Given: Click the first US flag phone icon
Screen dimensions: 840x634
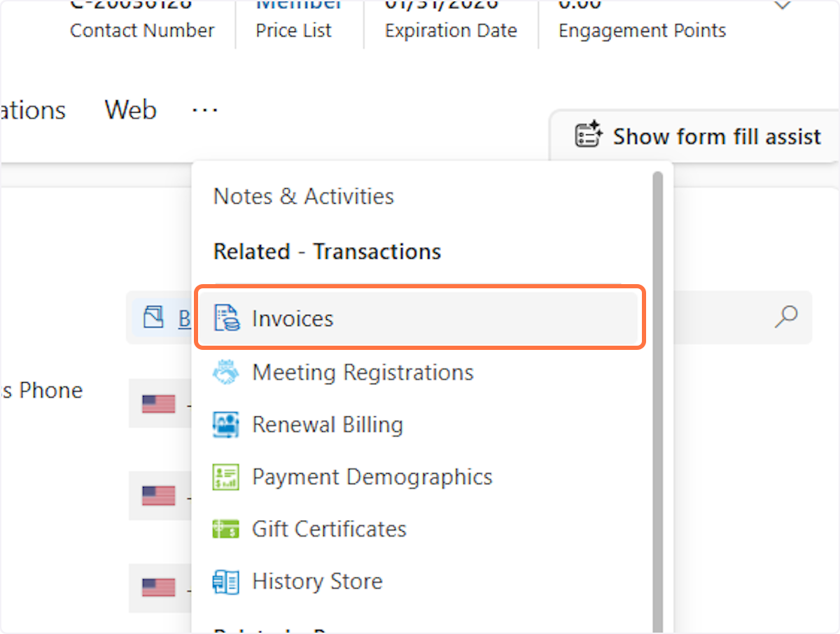Looking at the screenshot, I should click(159, 404).
